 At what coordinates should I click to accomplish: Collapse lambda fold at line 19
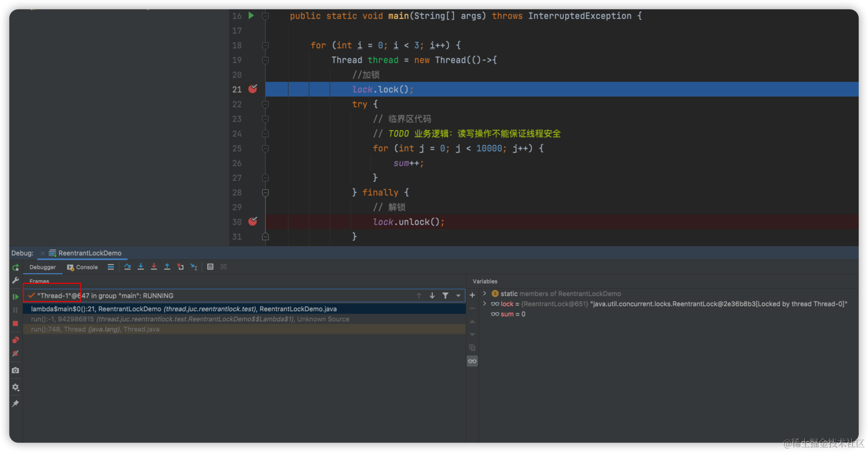coord(265,60)
